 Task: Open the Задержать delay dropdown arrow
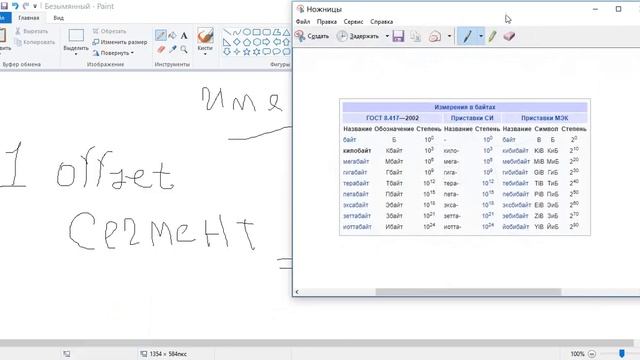[387, 36]
